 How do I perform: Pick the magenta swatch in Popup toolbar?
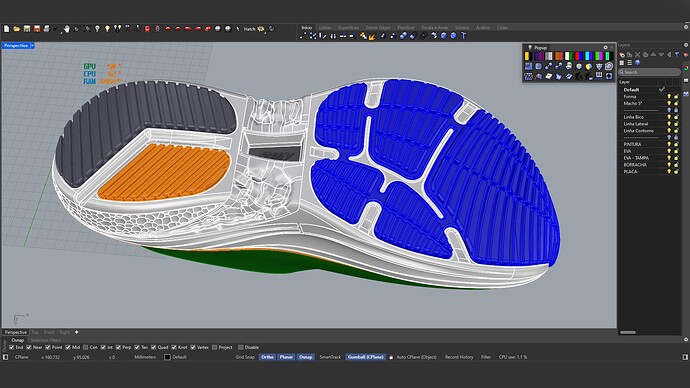click(x=601, y=56)
